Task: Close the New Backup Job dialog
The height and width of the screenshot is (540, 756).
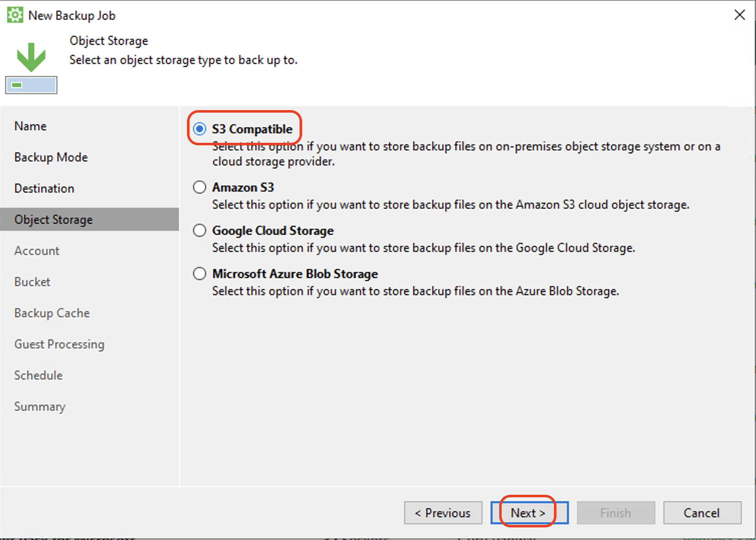Action: pyautogui.click(x=739, y=15)
